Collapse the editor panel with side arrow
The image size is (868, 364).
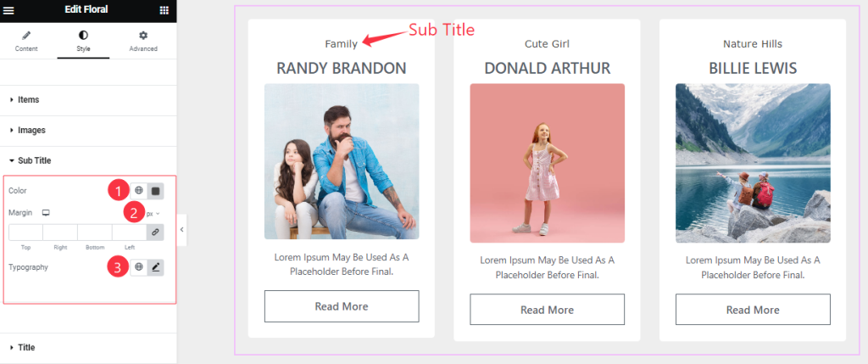[181, 229]
